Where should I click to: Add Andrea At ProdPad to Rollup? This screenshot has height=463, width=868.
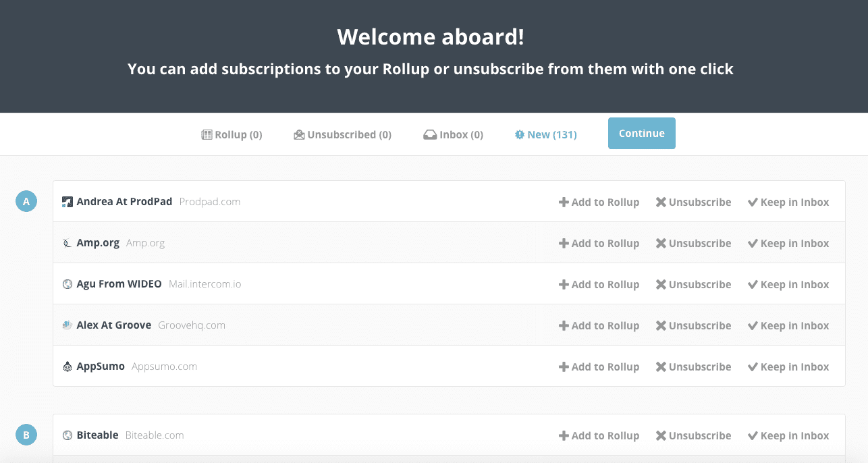[599, 202]
